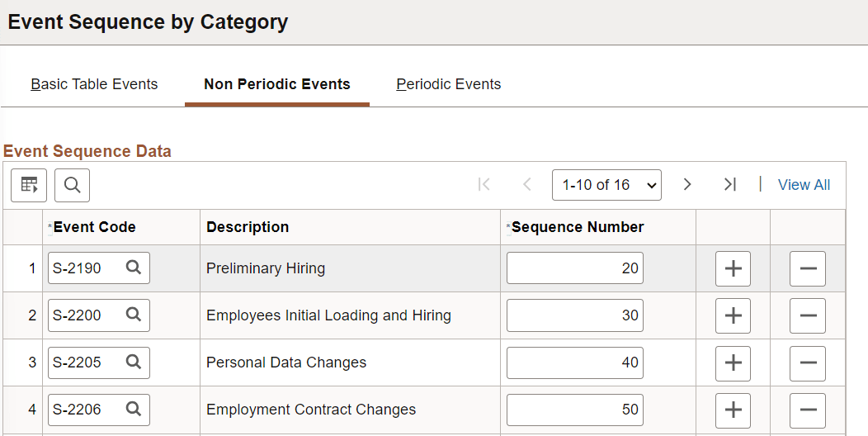Add a row after Preliminary Hiring
The width and height of the screenshot is (868, 436).
(733, 268)
